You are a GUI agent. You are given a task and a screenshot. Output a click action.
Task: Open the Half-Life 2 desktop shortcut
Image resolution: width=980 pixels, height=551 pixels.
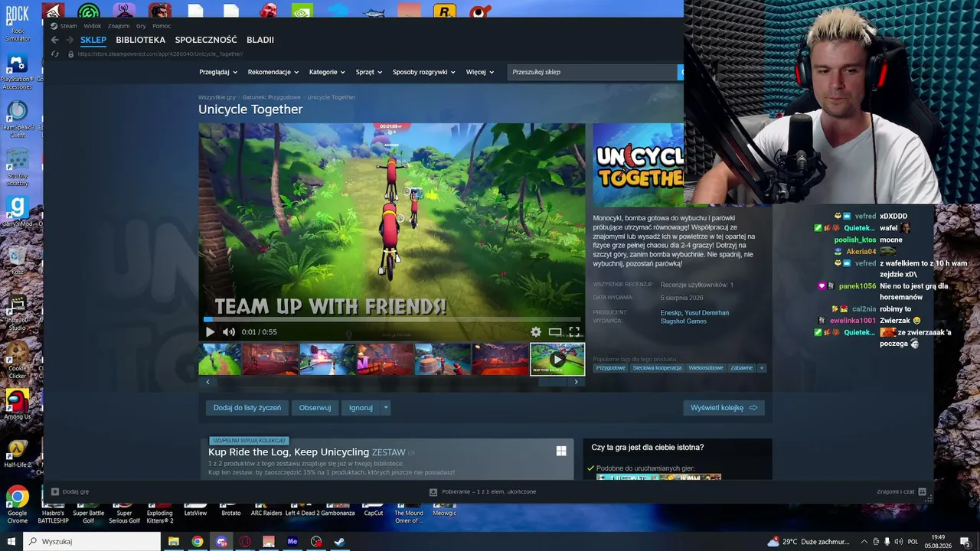point(17,452)
